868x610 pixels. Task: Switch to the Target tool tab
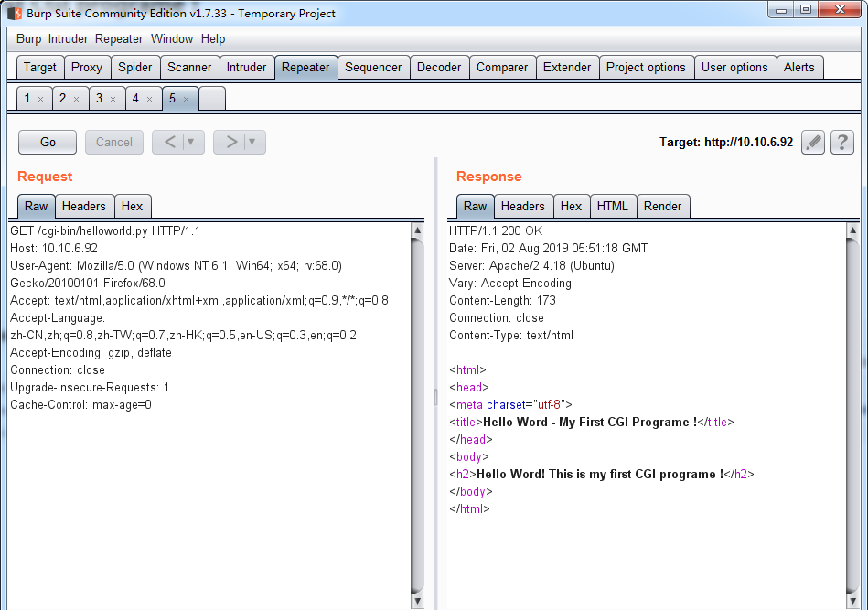click(40, 68)
